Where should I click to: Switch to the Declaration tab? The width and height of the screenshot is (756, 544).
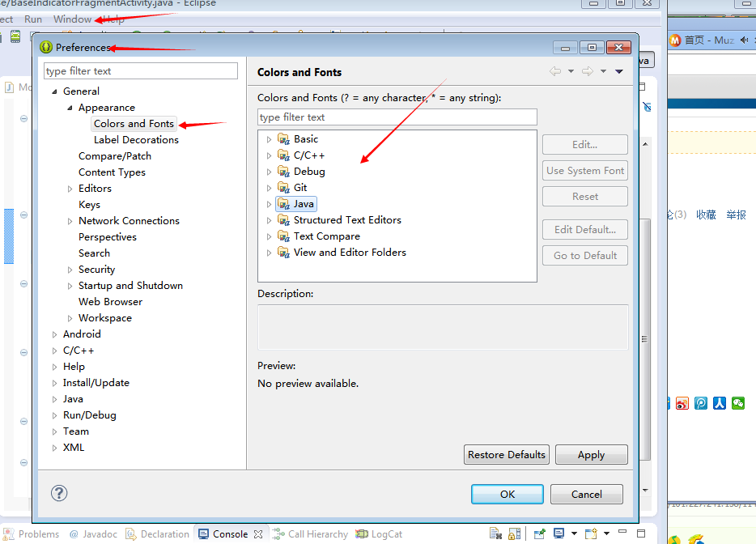point(158,534)
